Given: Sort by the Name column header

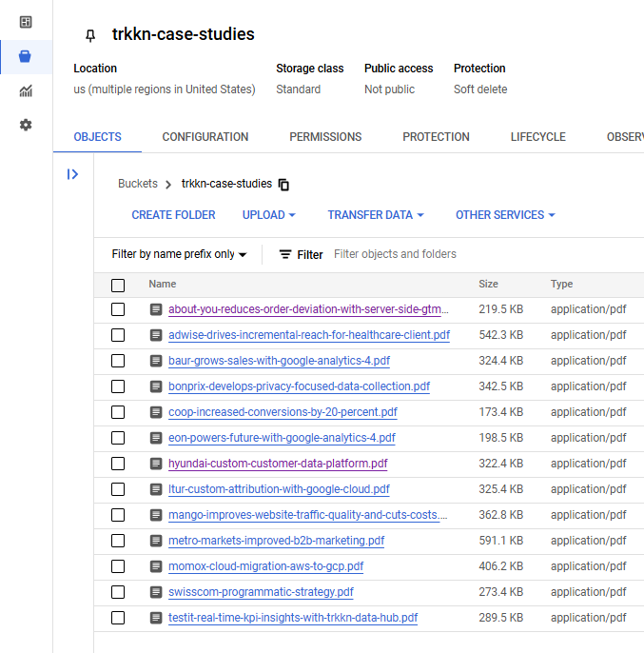Looking at the screenshot, I should point(163,284).
